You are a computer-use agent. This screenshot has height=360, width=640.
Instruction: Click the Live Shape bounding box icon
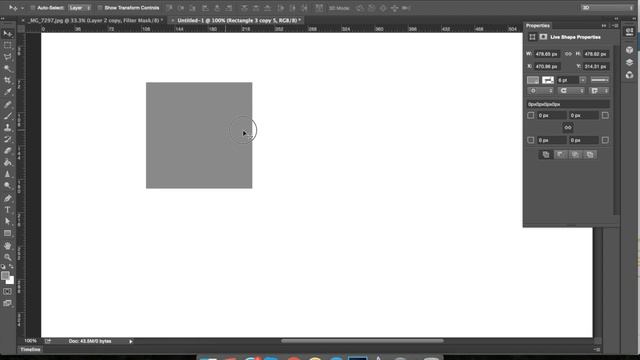(532, 37)
